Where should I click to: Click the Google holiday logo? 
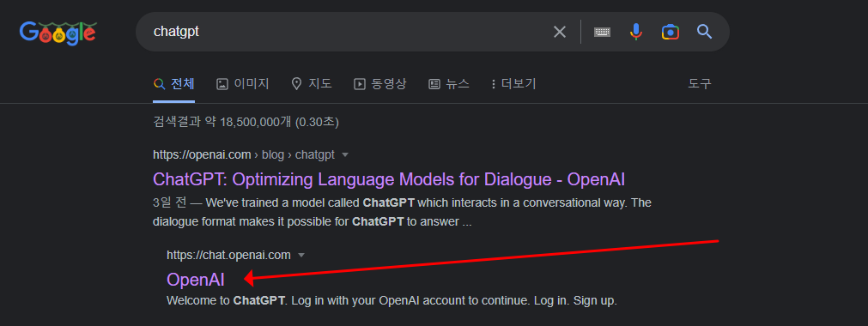[x=58, y=33]
